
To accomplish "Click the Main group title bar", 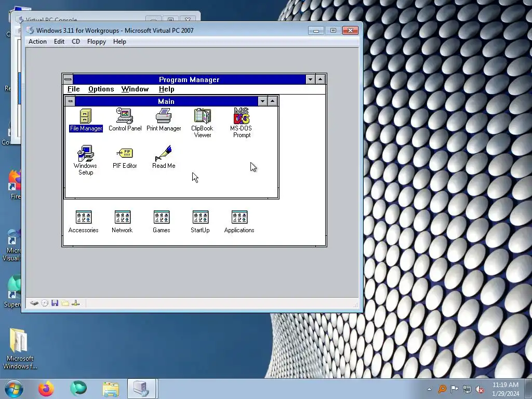I will point(166,101).
